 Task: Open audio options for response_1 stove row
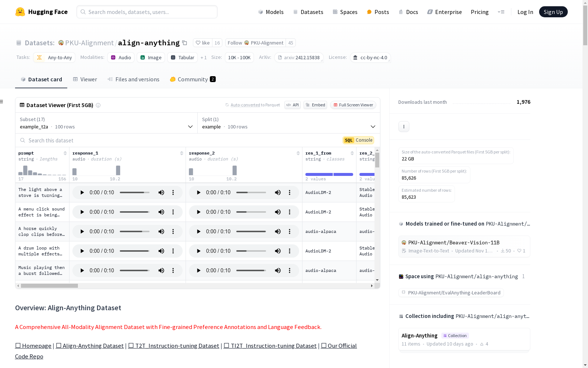coord(173,192)
